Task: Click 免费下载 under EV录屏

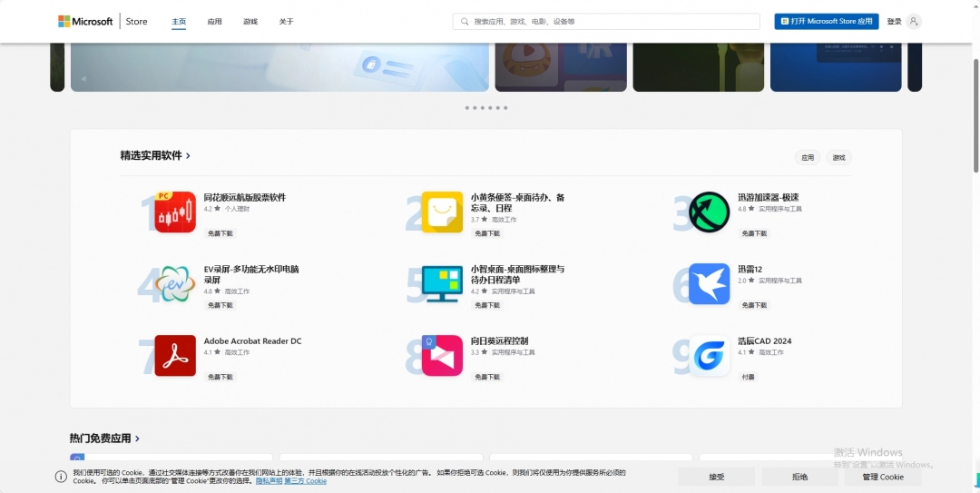Action: coord(220,305)
